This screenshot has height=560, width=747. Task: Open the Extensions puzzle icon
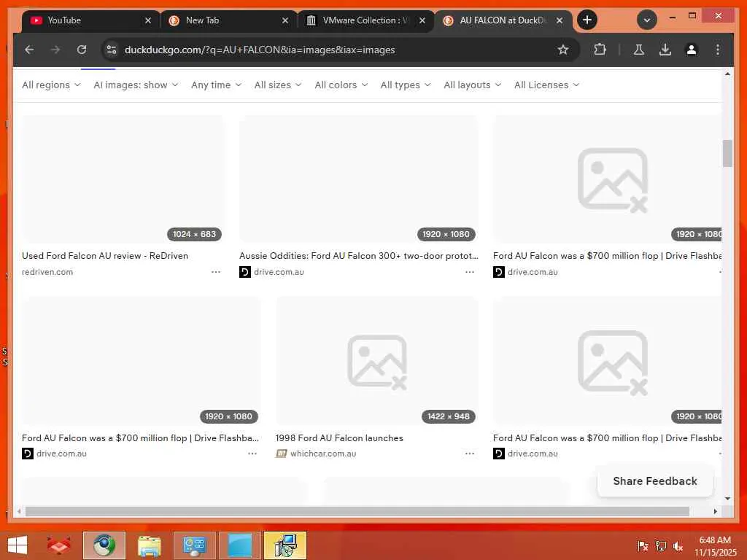[x=600, y=50]
